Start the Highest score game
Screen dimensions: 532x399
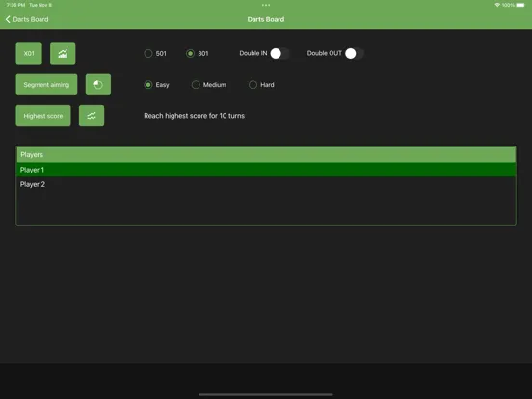click(x=43, y=116)
